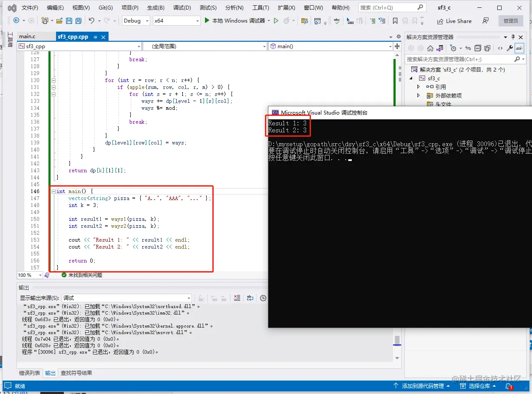The height and width of the screenshot is (394, 532).
Task: Open the sf3_cpp project scope dropdown
Action: coord(79,46)
